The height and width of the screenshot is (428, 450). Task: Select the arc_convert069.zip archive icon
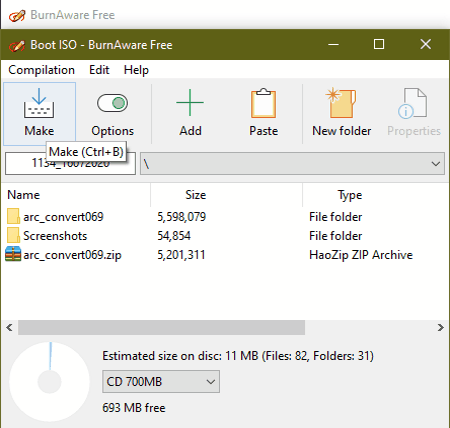pos(13,254)
